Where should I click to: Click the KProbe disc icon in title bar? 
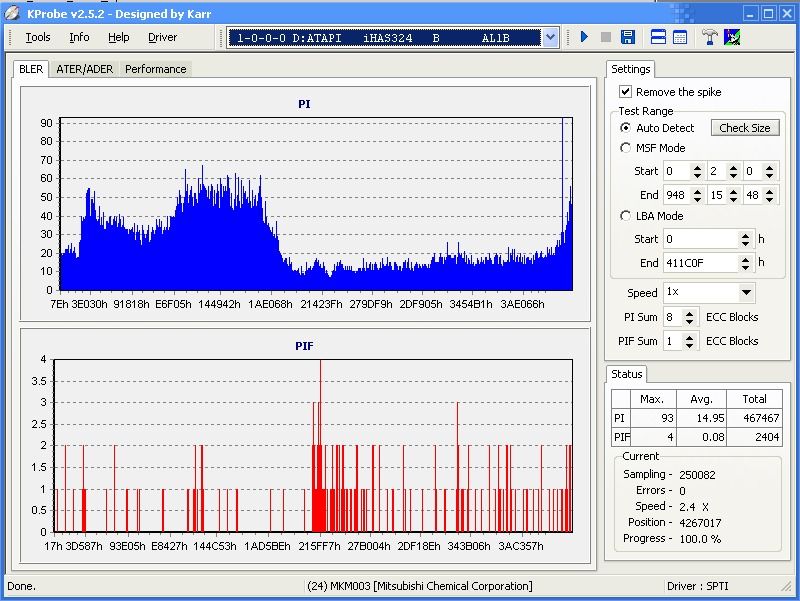coord(12,13)
